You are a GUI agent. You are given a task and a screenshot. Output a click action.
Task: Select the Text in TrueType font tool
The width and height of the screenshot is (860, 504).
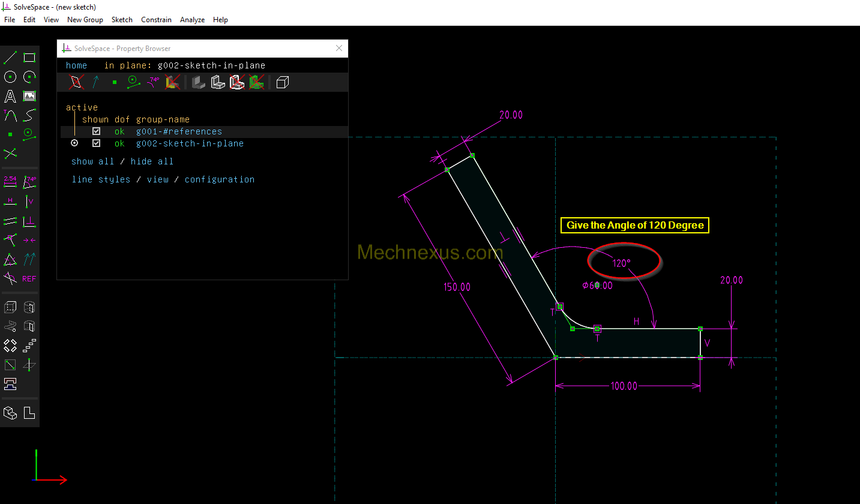click(x=10, y=96)
